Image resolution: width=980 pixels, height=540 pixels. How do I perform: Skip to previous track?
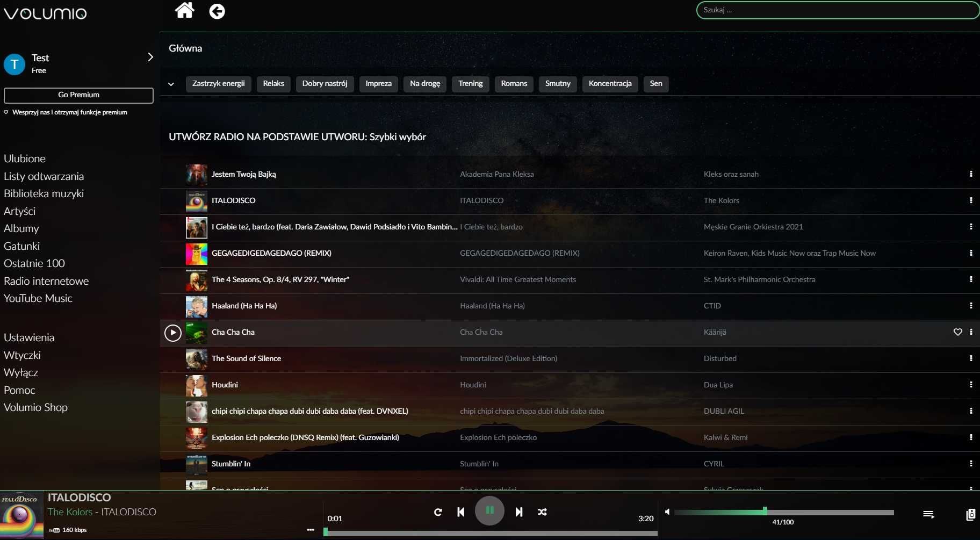pyautogui.click(x=461, y=512)
